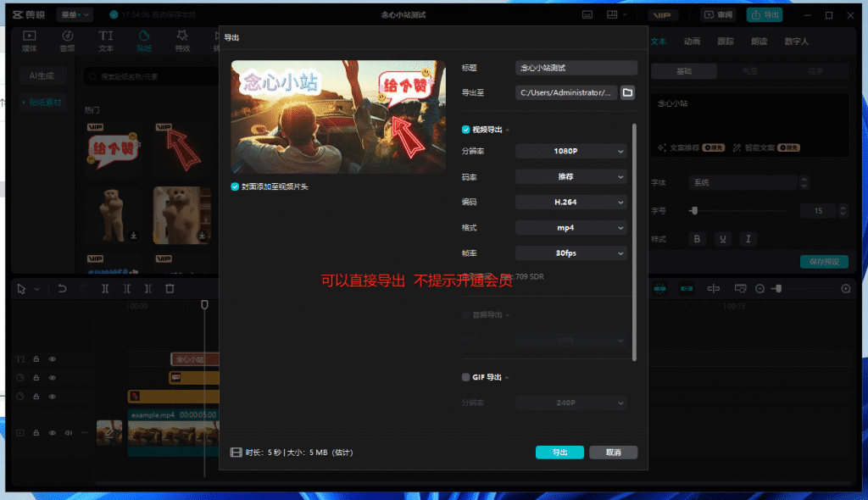Image resolution: width=868 pixels, height=500 pixels.
Task: Hide the text track with its eye icon
Action: click(52, 358)
